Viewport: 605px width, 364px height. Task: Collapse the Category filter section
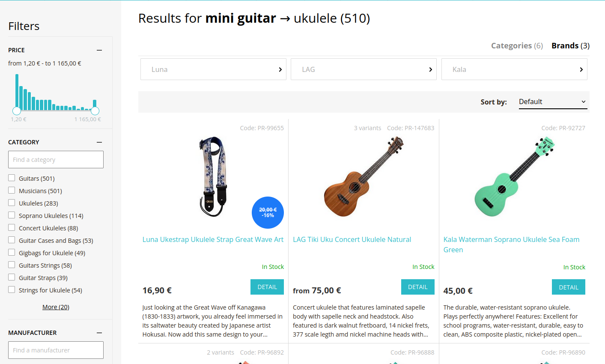(99, 142)
